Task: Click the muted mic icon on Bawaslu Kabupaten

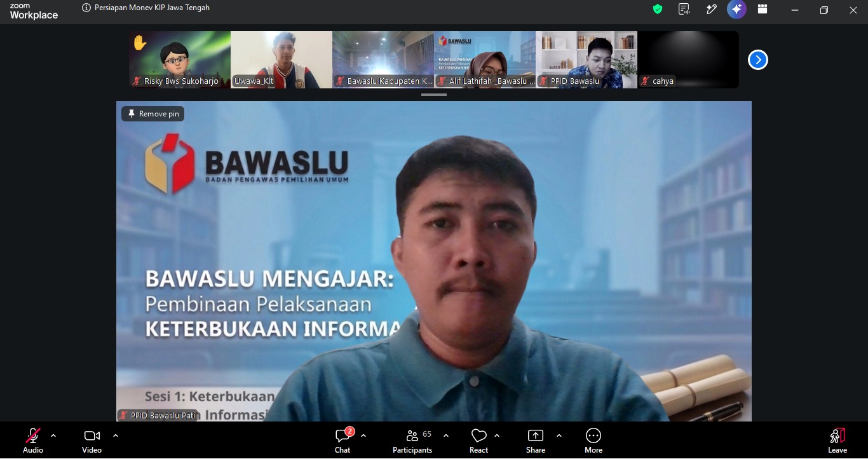Action: click(340, 81)
